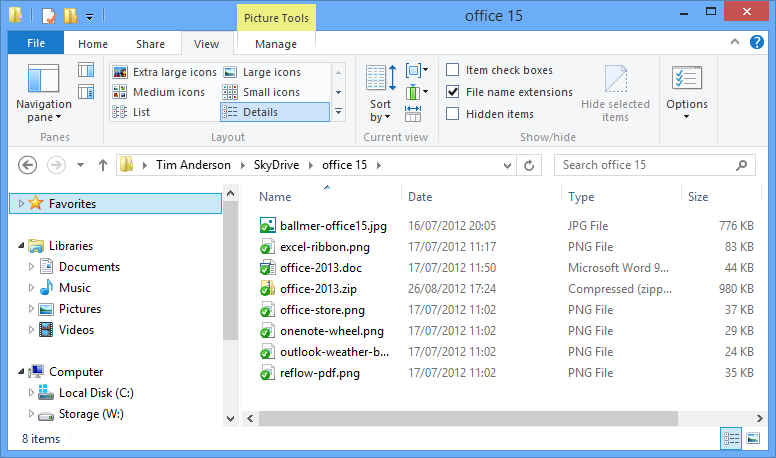Expand Local Disk (C:) node
Viewport: 776px width, 458px height.
31,393
